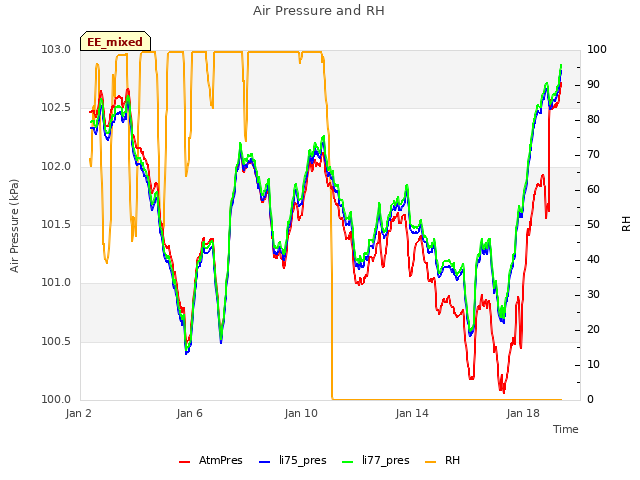Image resolution: width=640 pixels, height=480 pixels.
Task: Click the Jan 6 tick label
Action: [189, 413]
